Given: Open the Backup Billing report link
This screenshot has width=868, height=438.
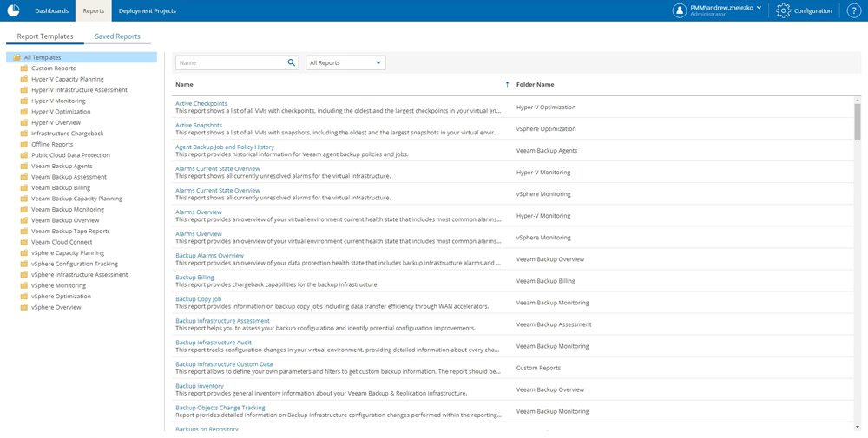Looking at the screenshot, I should tap(194, 278).
